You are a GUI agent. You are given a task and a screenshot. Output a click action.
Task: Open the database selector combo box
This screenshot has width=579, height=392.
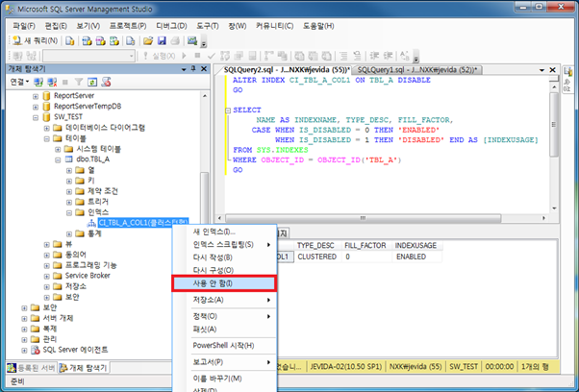(89, 56)
